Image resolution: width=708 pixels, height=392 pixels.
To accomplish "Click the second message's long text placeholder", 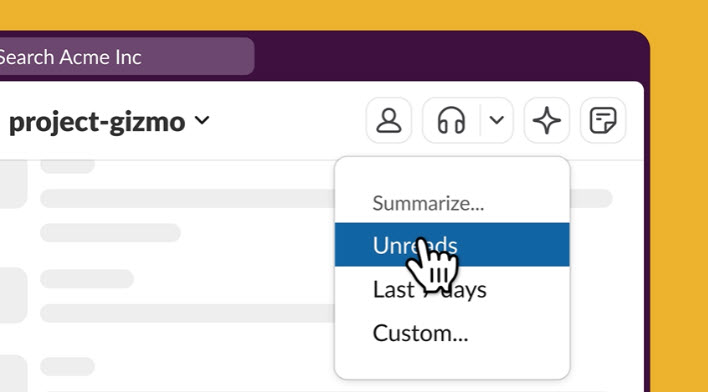I will (x=187, y=313).
